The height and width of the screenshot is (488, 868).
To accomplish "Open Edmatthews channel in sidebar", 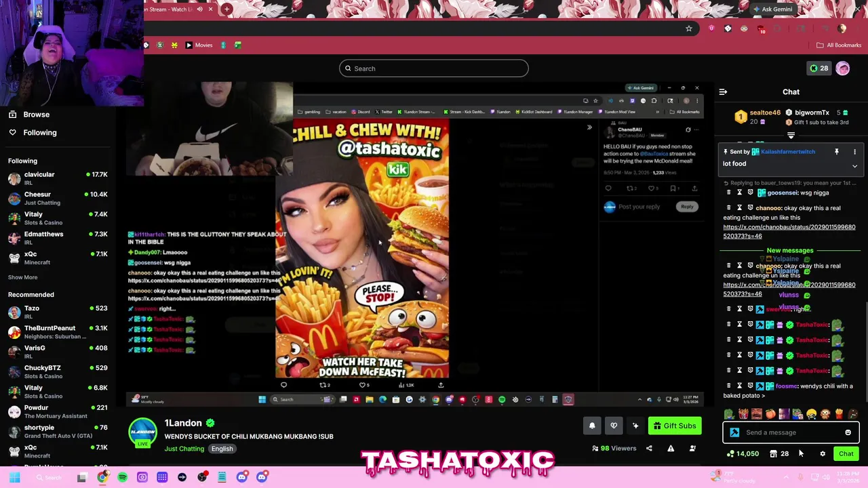I will tap(58, 238).
